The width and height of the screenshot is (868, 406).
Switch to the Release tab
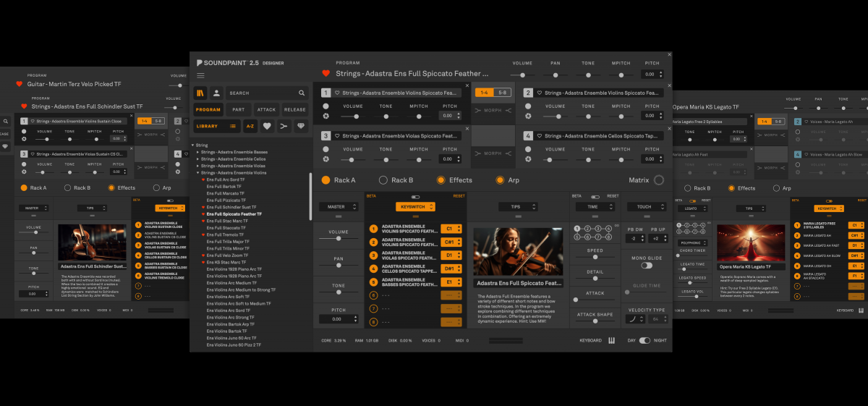pyautogui.click(x=295, y=110)
